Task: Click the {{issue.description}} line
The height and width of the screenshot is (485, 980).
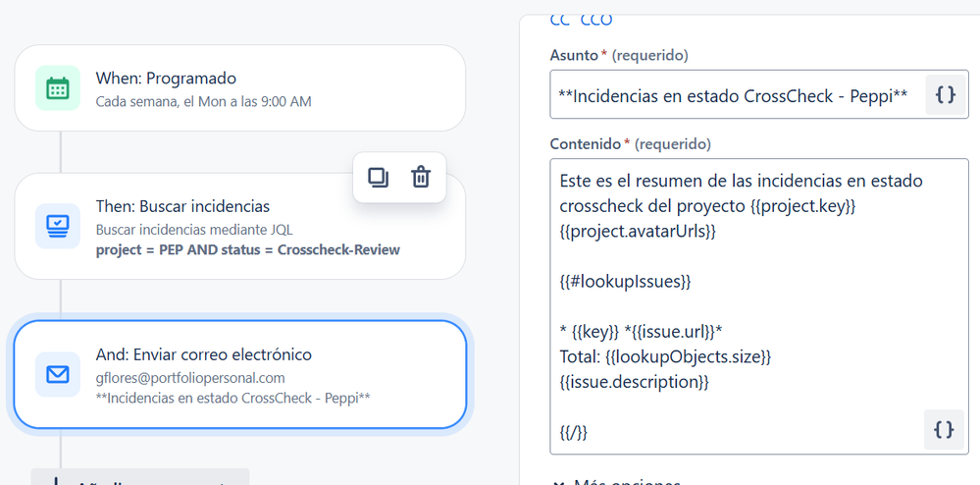Action: 635,382
